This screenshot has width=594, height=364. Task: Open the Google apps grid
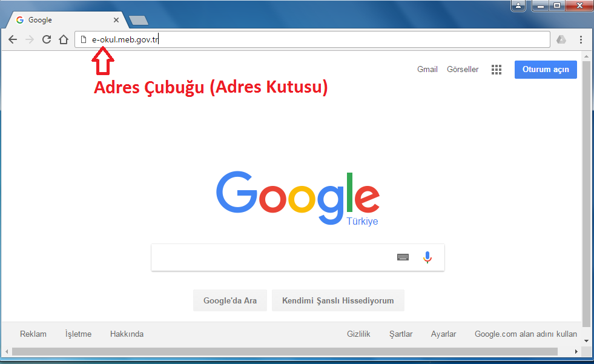pos(497,69)
